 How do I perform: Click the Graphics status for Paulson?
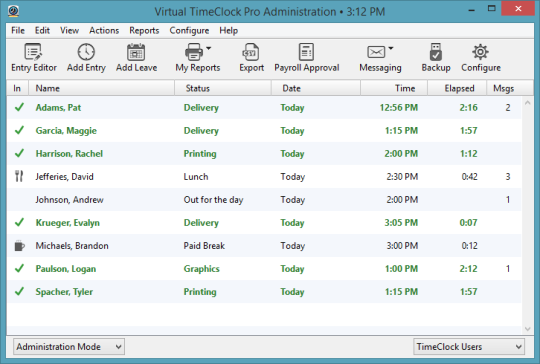201,269
